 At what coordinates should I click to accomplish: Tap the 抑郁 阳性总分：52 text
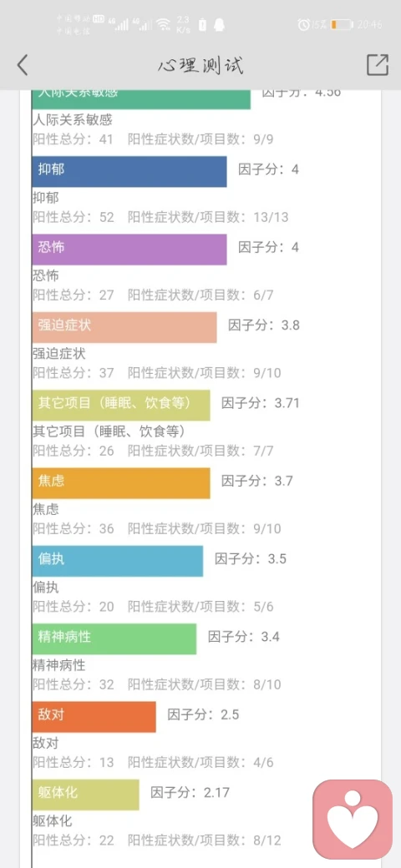pos(74,217)
